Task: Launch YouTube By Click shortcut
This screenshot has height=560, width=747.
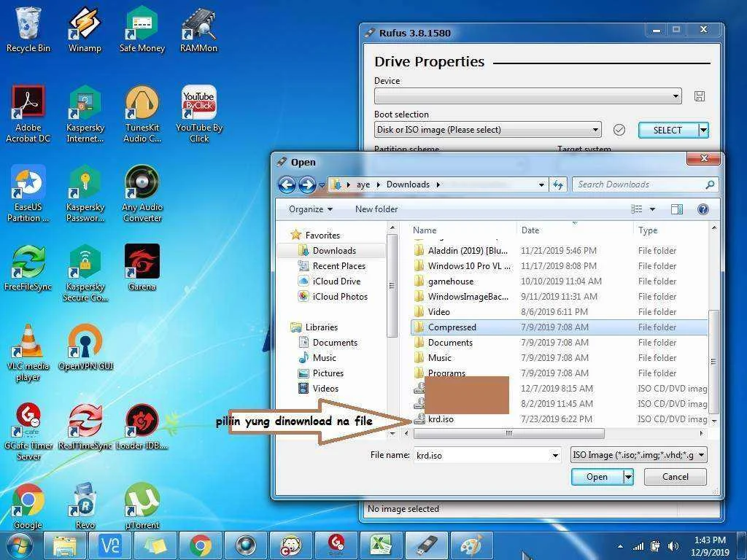Action: pyautogui.click(x=198, y=114)
